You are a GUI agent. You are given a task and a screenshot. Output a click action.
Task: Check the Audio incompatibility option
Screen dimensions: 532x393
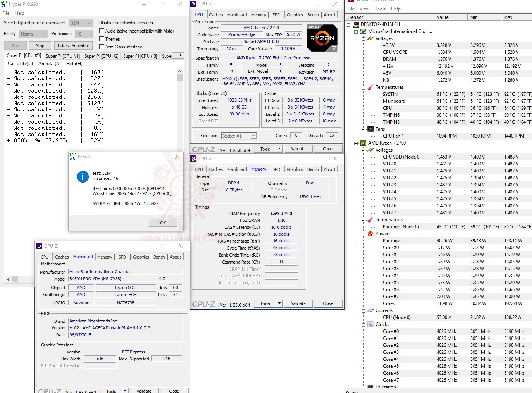(101, 31)
